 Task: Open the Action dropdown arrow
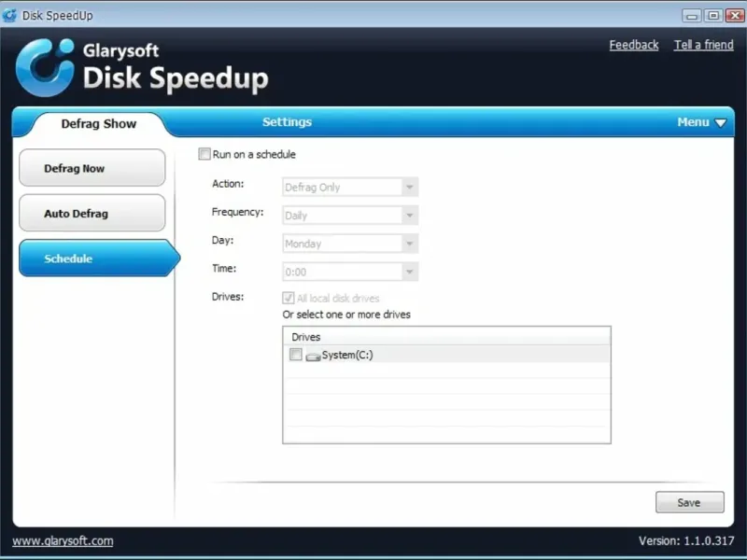[410, 188]
